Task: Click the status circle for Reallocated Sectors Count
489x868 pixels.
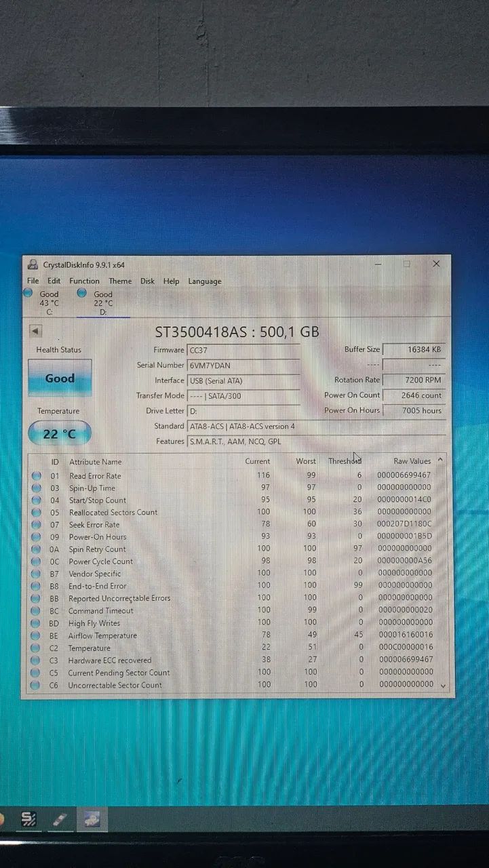Action: point(36,513)
